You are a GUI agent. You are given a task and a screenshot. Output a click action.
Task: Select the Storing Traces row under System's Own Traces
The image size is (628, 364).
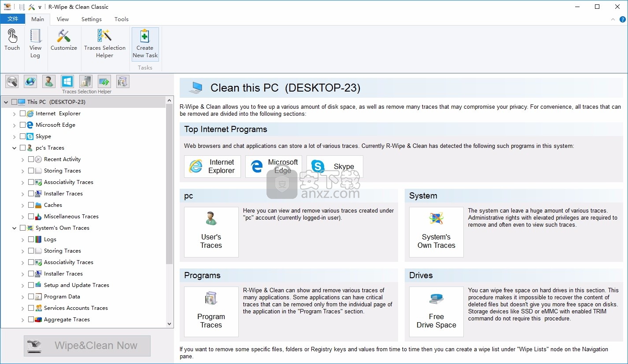(x=63, y=251)
